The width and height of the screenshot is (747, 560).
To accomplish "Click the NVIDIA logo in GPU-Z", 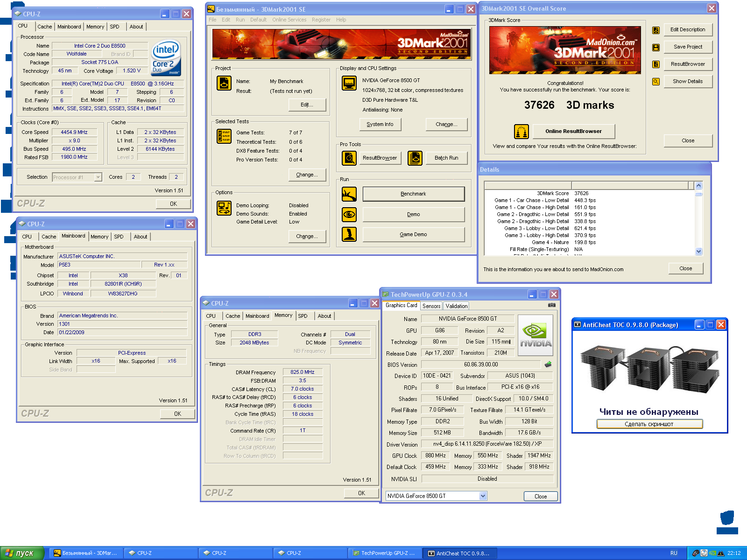I will coord(536,335).
